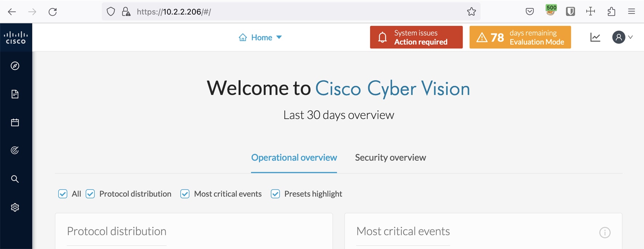Open the system statistics chart icon
The image size is (644, 249).
click(x=595, y=37)
